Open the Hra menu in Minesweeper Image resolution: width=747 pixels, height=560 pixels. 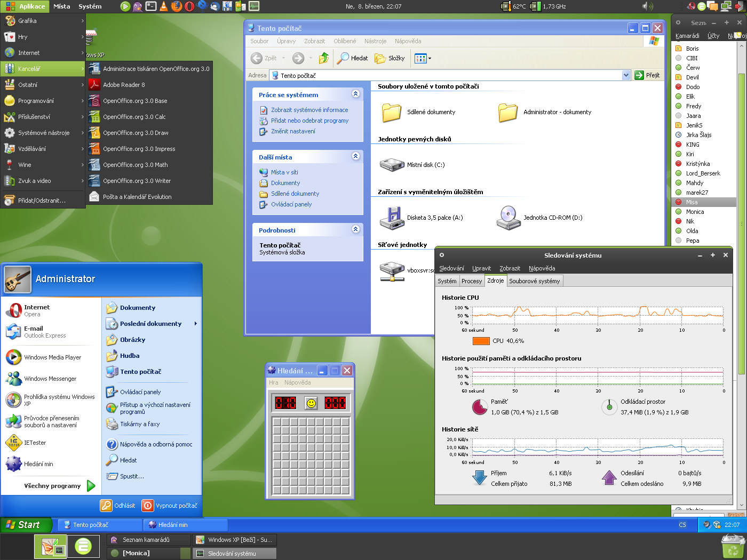(x=274, y=382)
